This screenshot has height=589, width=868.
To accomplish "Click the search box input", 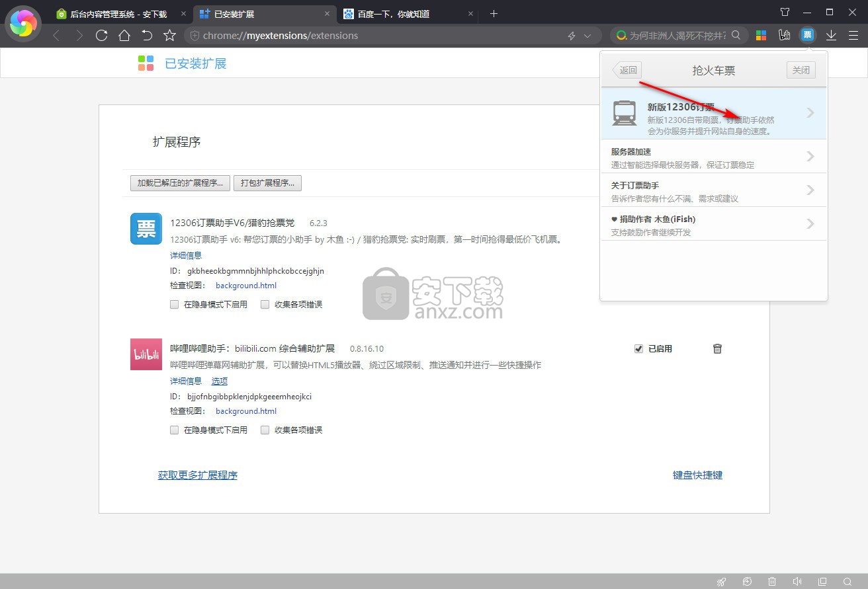I will pyautogui.click(x=678, y=36).
